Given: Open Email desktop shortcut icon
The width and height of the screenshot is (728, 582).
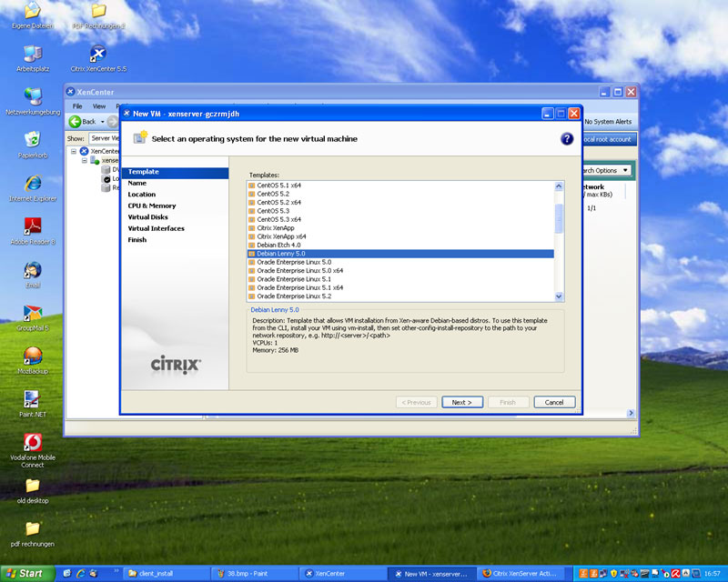Looking at the screenshot, I should tap(33, 270).
